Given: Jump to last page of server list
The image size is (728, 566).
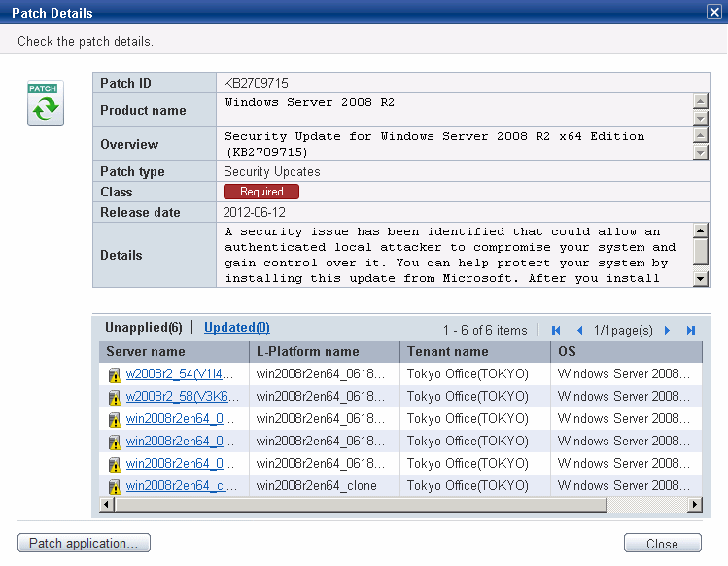Looking at the screenshot, I should click(691, 330).
